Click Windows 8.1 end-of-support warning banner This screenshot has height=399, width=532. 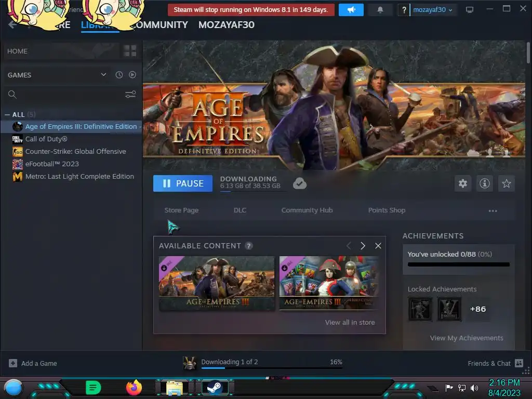click(x=251, y=10)
